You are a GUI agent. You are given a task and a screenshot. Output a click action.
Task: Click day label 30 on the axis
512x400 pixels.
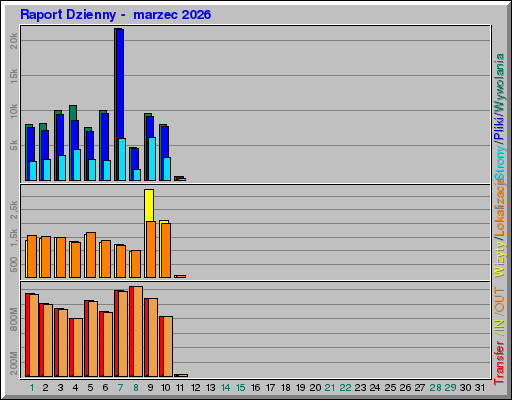(466, 388)
